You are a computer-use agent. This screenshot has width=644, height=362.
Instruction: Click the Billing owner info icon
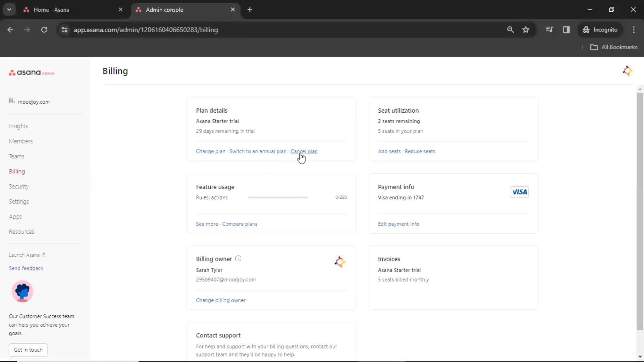pos(238,258)
